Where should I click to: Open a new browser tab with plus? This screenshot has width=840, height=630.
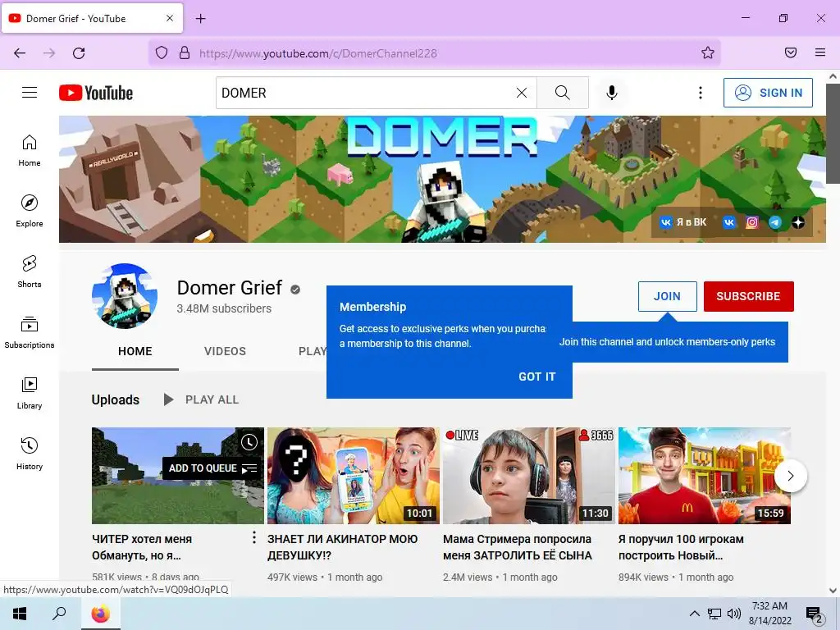pyautogui.click(x=201, y=19)
